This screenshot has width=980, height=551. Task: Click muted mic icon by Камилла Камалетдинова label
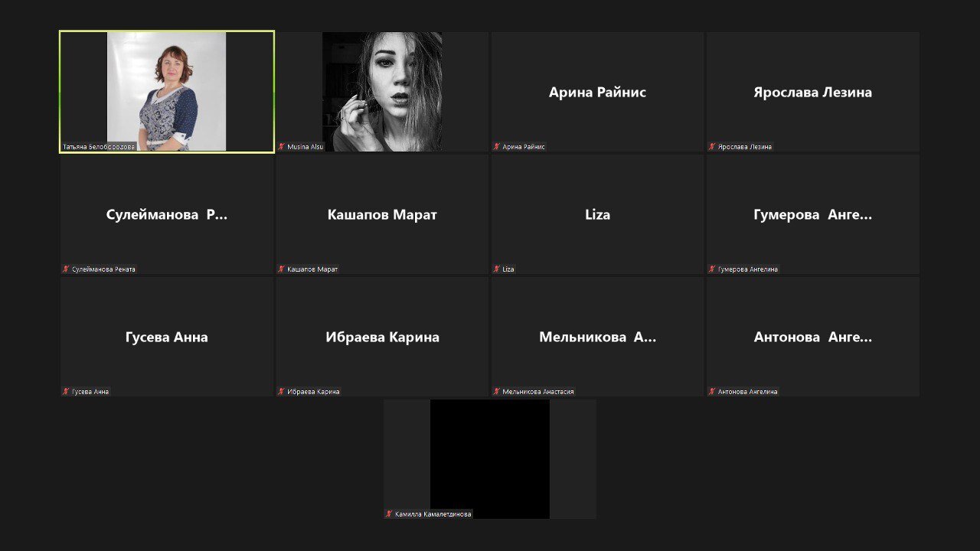pyautogui.click(x=390, y=514)
